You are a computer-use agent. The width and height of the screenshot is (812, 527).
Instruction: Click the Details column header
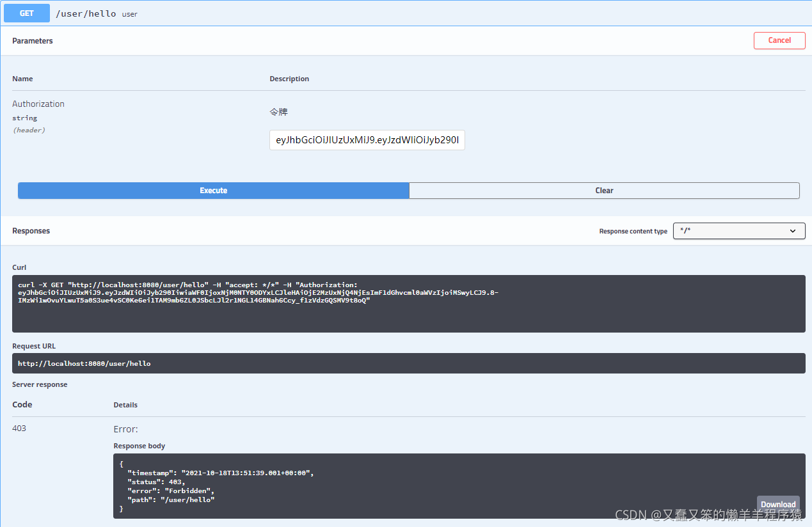click(x=125, y=405)
